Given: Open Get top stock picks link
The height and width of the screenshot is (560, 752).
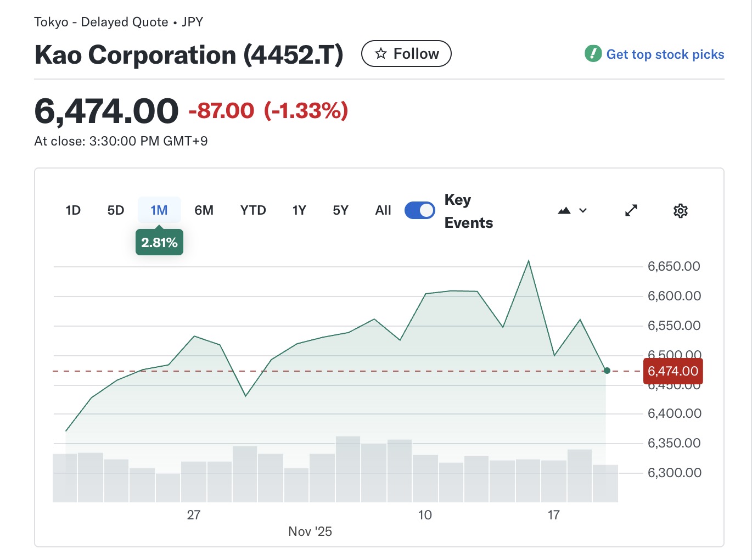Looking at the screenshot, I should tap(665, 54).
